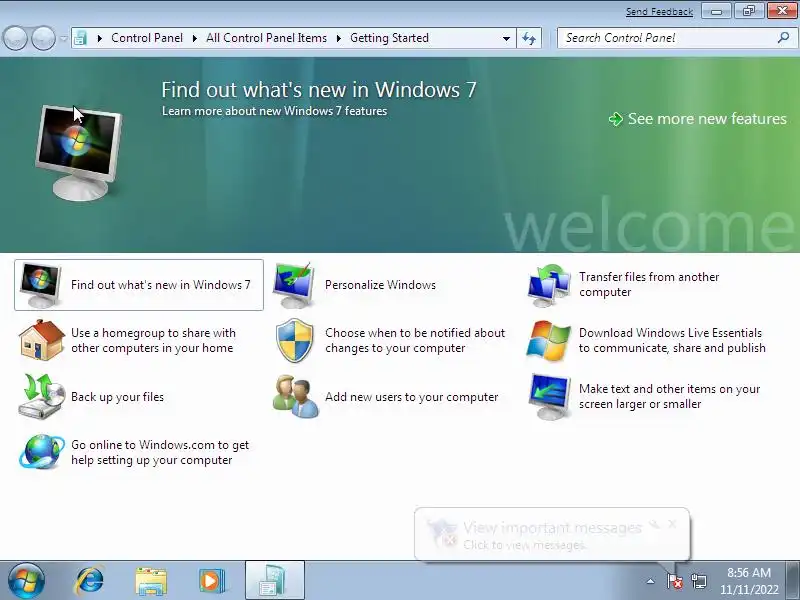The width and height of the screenshot is (800, 600).
Task: Click the Go online globe icon
Action: point(41,452)
